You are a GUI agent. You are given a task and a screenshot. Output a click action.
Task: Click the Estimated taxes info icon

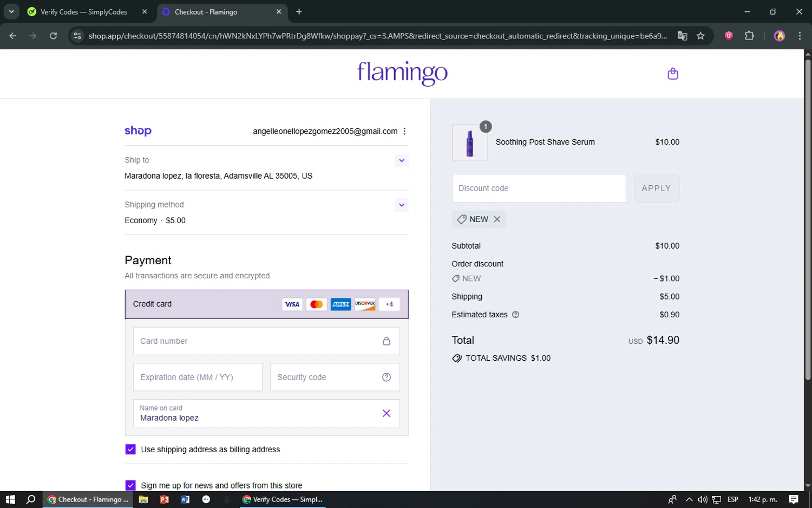pyautogui.click(x=515, y=315)
